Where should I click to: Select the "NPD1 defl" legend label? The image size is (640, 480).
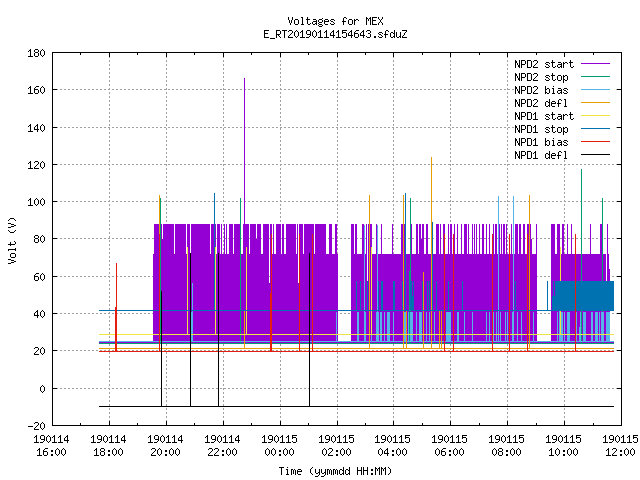click(x=541, y=155)
